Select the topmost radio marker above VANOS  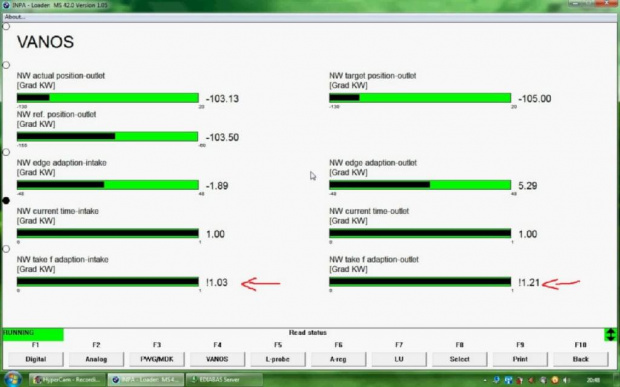click(6, 26)
